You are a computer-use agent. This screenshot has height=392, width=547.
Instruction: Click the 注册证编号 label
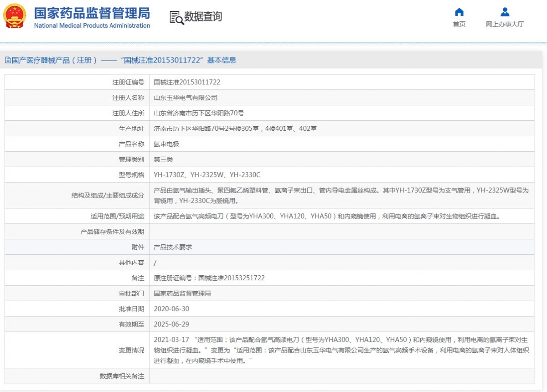point(128,83)
